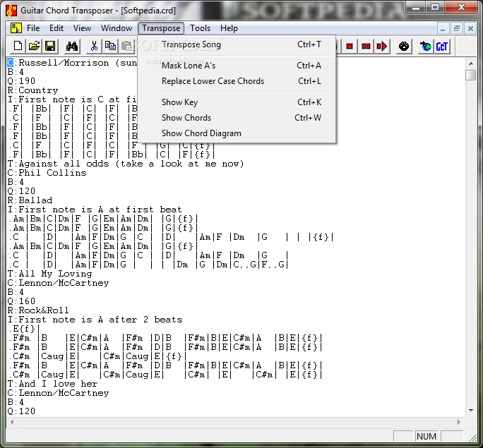Image resolution: width=483 pixels, height=448 pixels.
Task: Open the Tools menu
Action: pyautogui.click(x=201, y=28)
